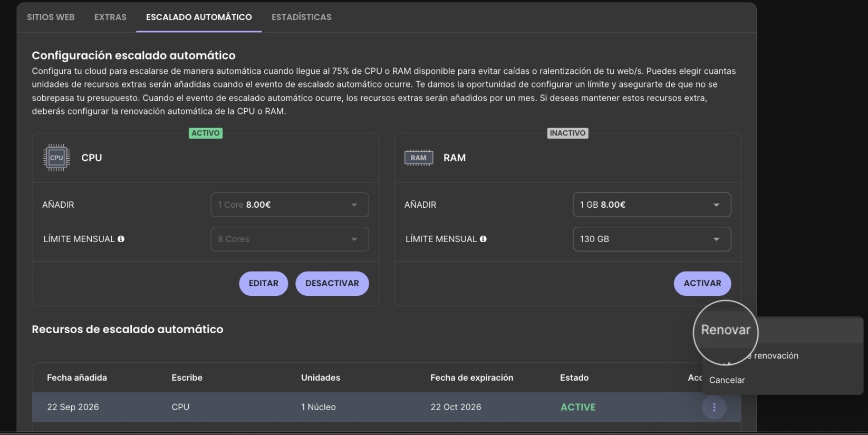
Task: Click the CPU chip icon
Action: click(x=56, y=158)
